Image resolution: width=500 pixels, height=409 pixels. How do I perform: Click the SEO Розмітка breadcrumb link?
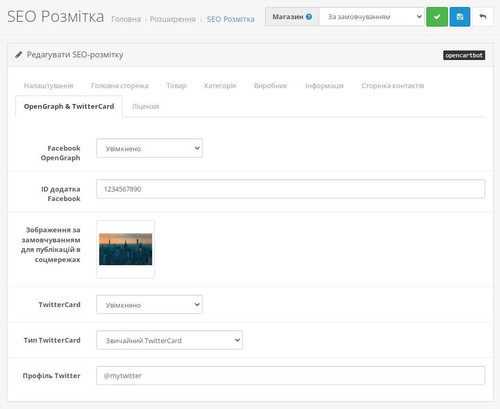pos(230,19)
